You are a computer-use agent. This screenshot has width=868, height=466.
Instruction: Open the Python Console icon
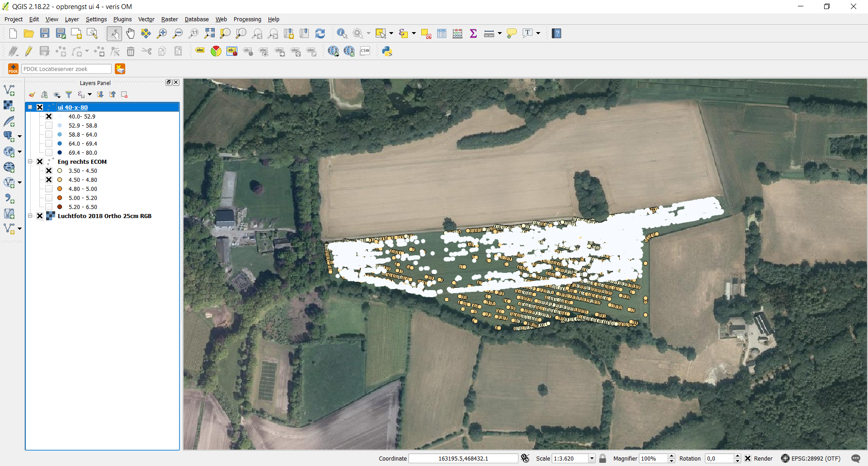tap(387, 51)
